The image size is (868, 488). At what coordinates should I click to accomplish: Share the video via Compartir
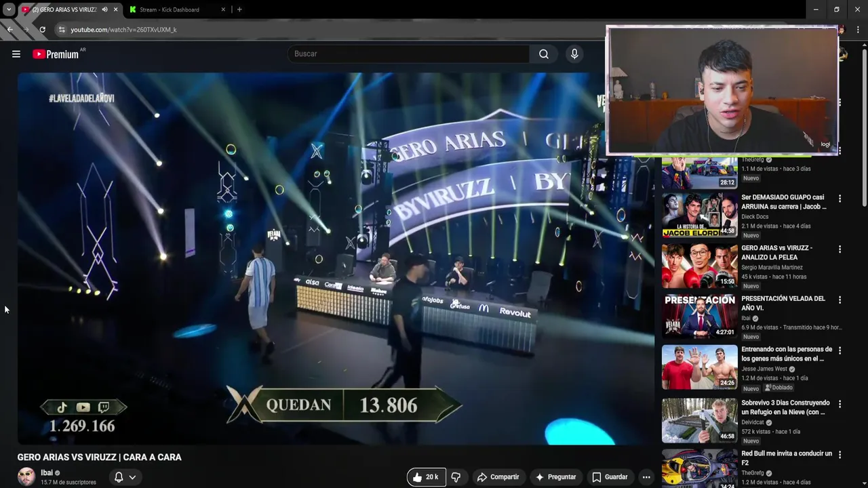coord(498,477)
